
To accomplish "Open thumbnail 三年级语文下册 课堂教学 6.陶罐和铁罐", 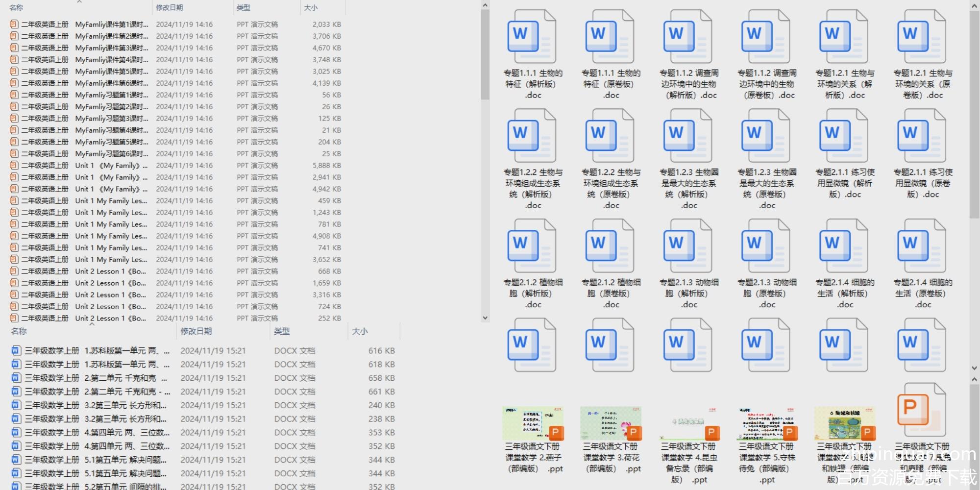I will pyautogui.click(x=844, y=423).
